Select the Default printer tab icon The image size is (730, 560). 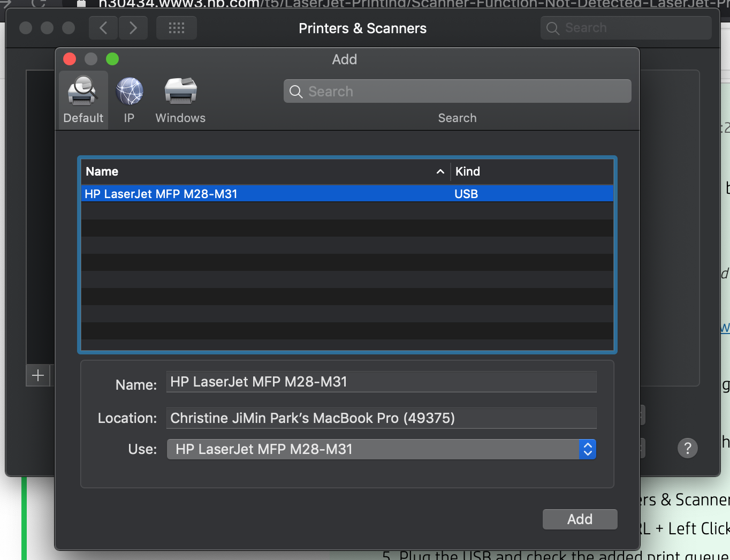pos(83,100)
